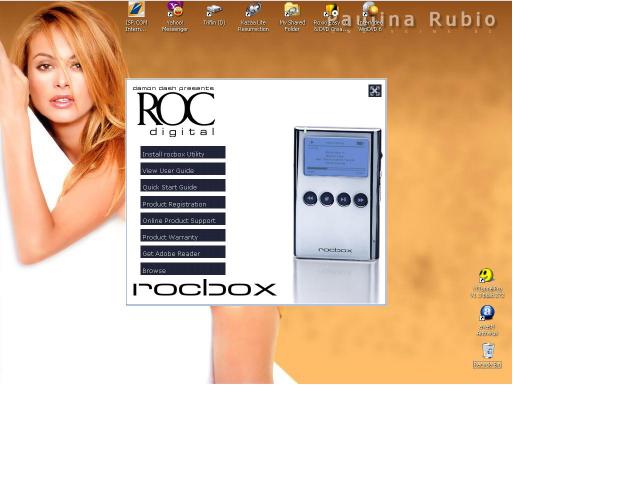Click the Browse button
The width and height of the screenshot is (640, 480).
(x=183, y=269)
